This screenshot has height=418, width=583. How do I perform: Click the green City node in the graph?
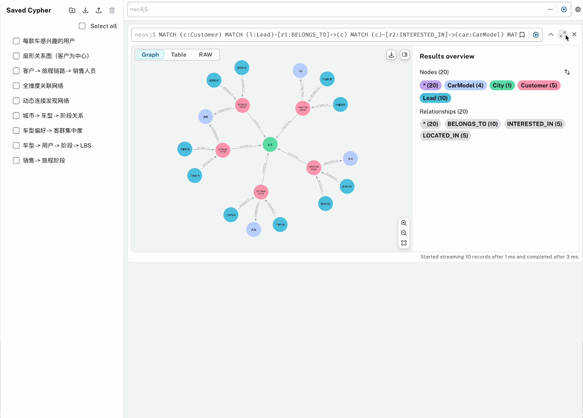[270, 144]
